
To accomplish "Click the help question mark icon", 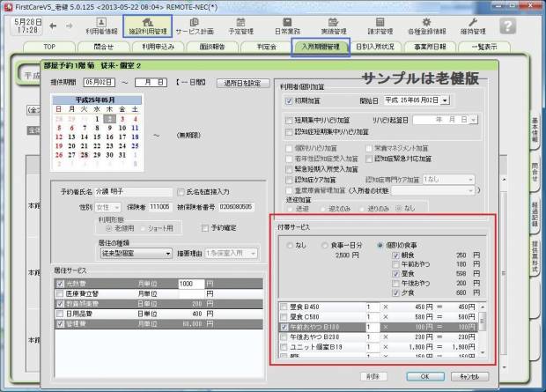I will coord(533,25).
